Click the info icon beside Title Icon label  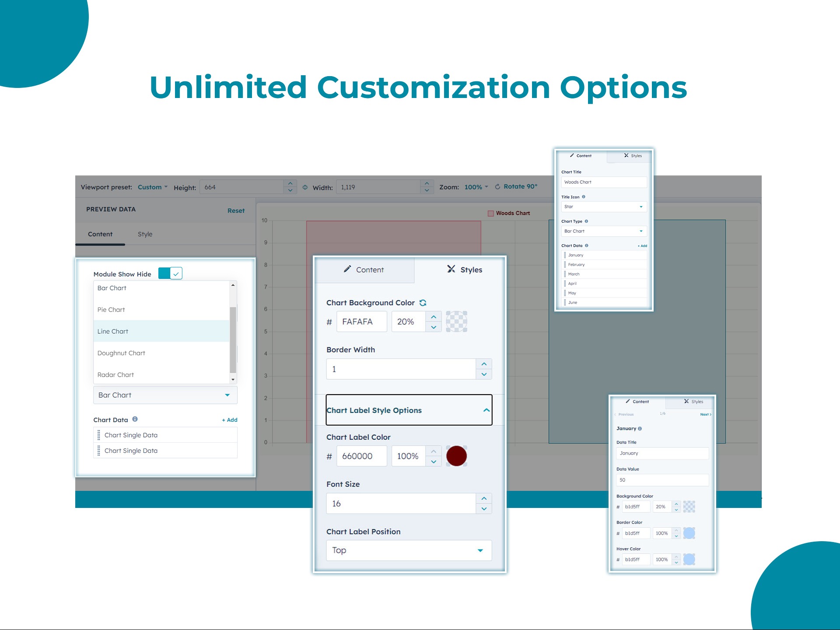click(x=584, y=197)
